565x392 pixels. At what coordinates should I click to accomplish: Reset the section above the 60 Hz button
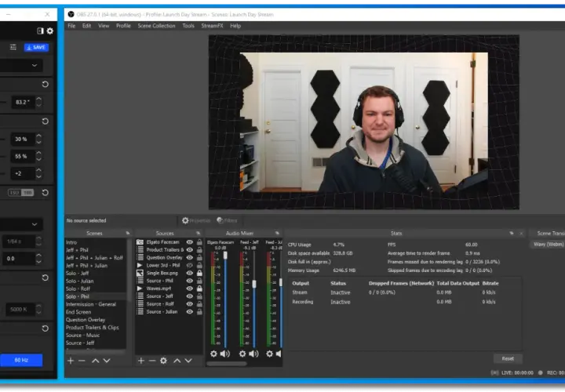tap(45, 328)
